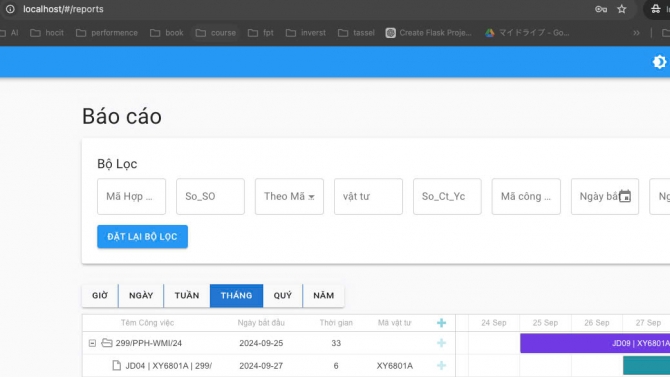The width and height of the screenshot is (670, 377).
Task: Focus the vật tư filter field
Action: [368, 196]
